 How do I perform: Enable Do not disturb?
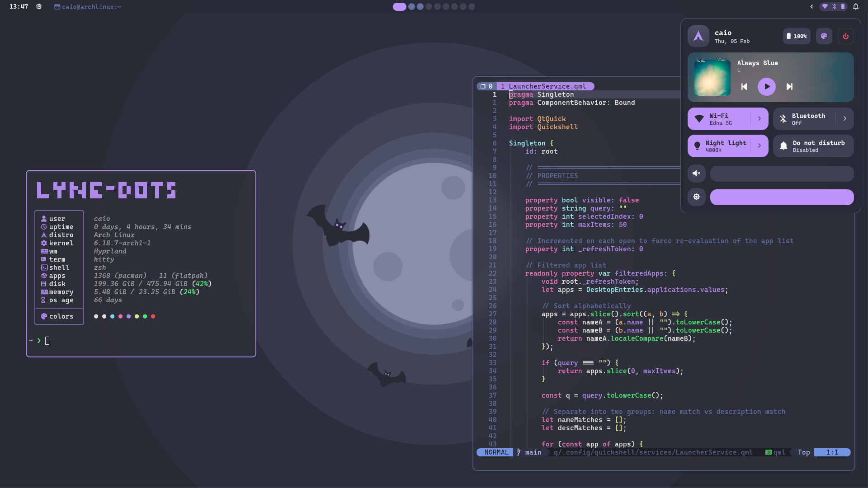click(x=813, y=146)
